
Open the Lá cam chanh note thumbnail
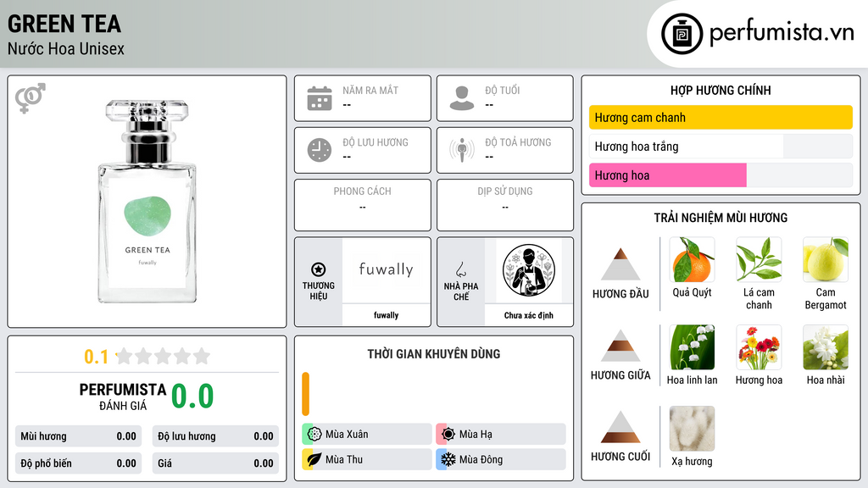(x=759, y=259)
